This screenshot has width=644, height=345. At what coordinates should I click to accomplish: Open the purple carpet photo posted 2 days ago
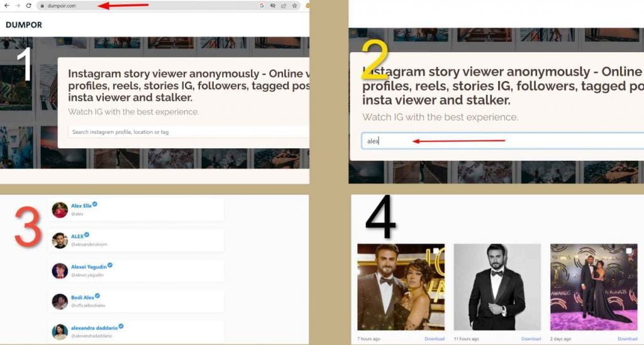point(594,287)
